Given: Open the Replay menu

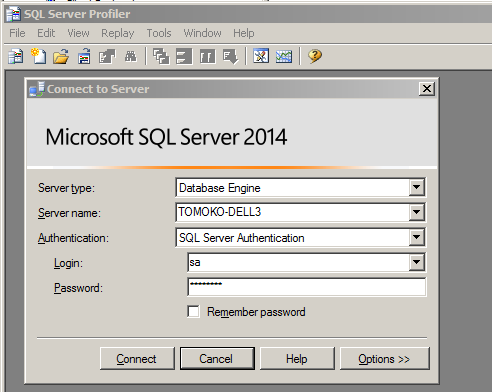Looking at the screenshot, I should 118,33.
